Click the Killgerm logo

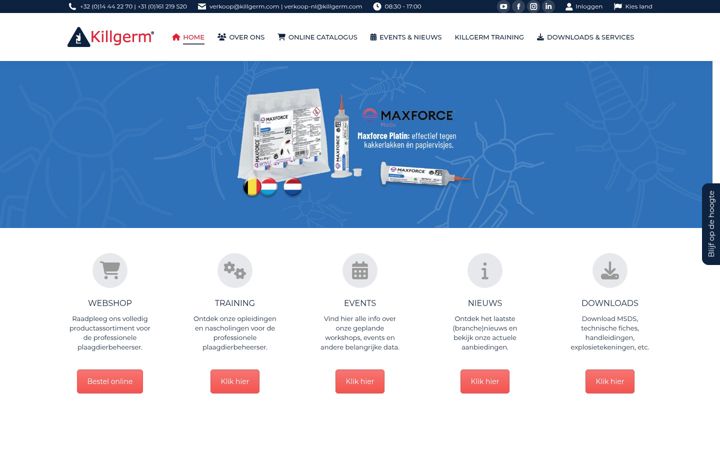pyautogui.click(x=110, y=37)
